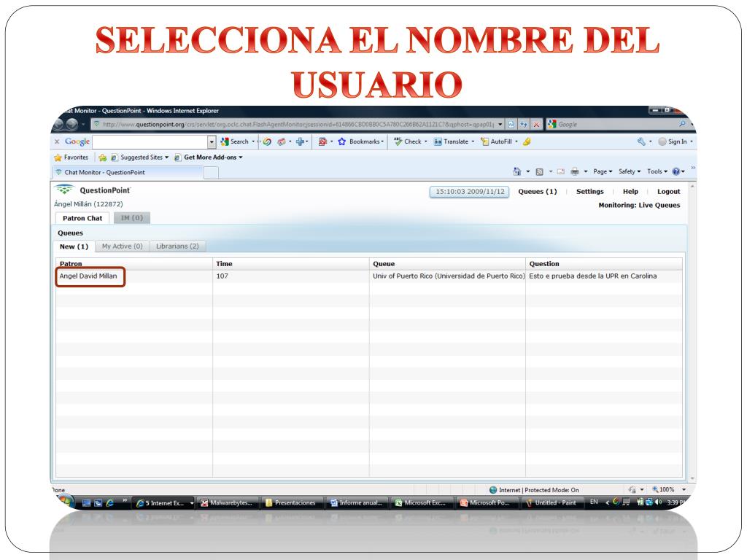This screenshot has width=747, height=560.
Task: Close the Google Toolbar with X
Action: pyautogui.click(x=57, y=141)
